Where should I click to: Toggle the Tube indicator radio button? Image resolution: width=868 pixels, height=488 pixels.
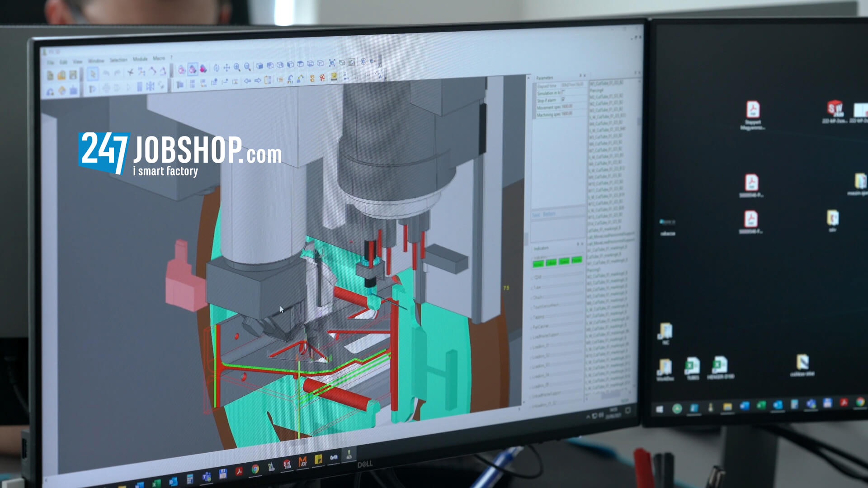[533, 287]
